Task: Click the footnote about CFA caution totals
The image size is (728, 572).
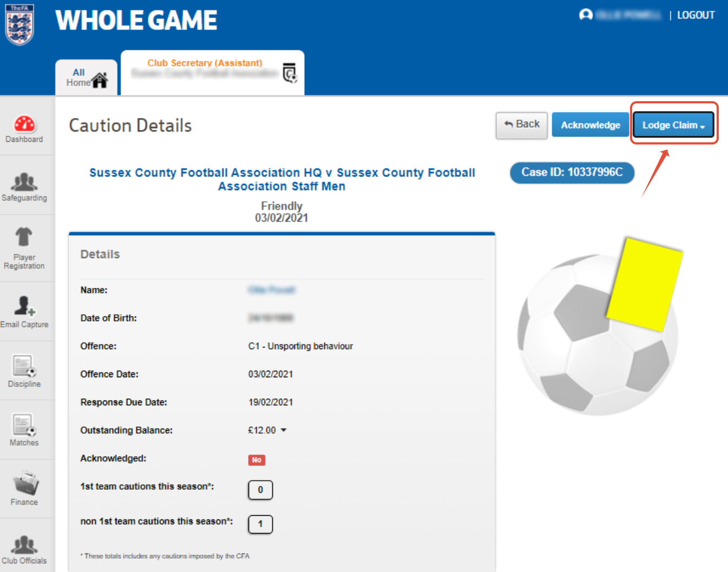Action: tap(165, 556)
